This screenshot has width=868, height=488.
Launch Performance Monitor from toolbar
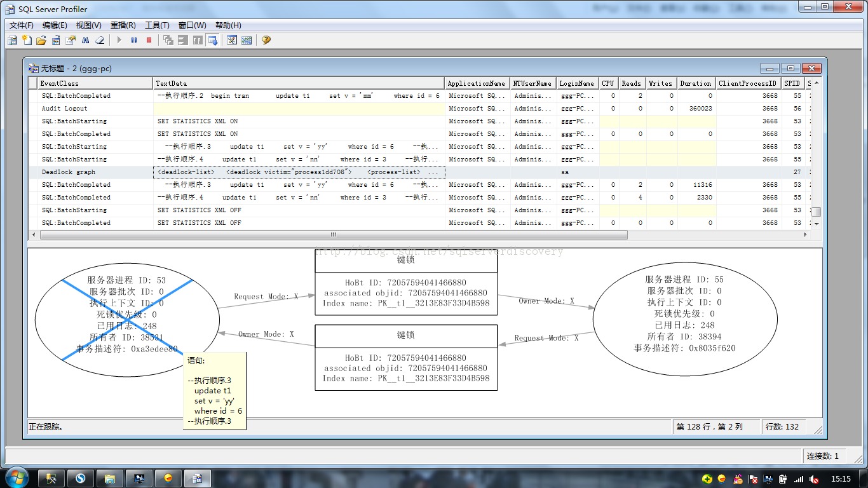click(247, 40)
